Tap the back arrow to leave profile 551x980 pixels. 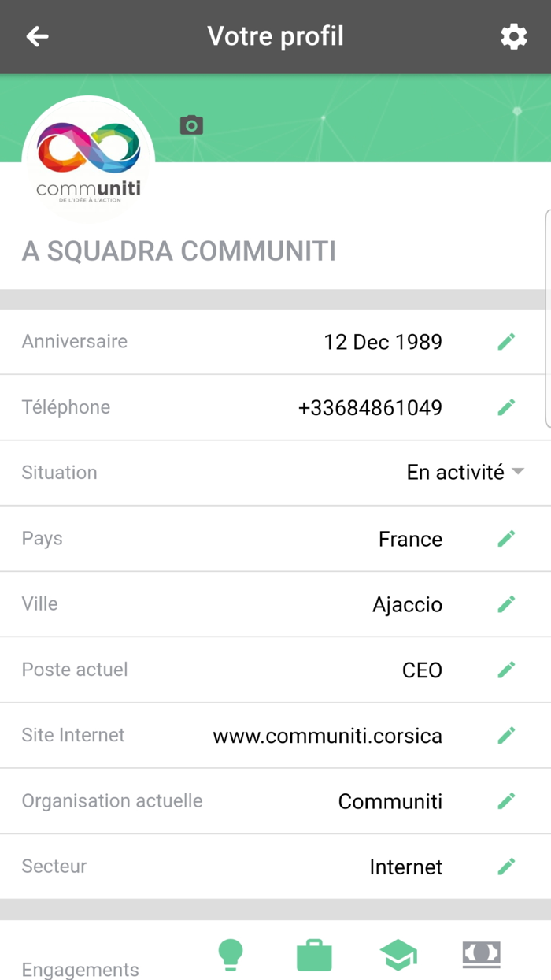[37, 36]
